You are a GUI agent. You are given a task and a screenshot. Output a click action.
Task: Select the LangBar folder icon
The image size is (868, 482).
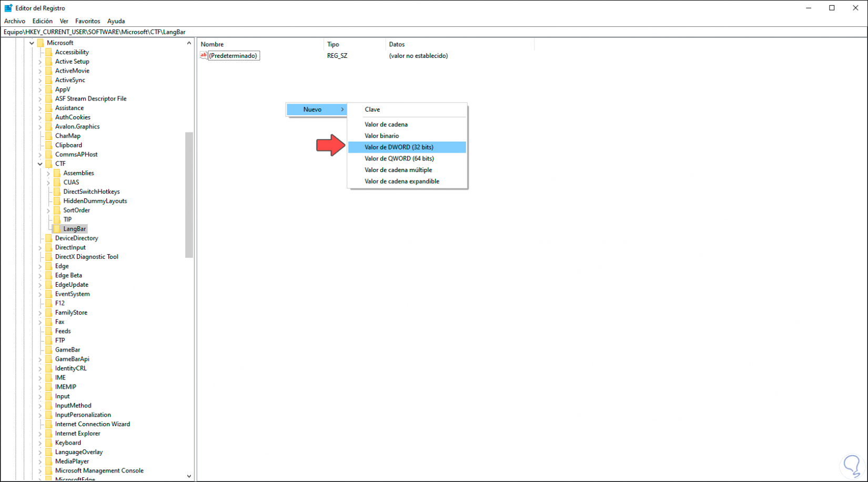tap(57, 229)
